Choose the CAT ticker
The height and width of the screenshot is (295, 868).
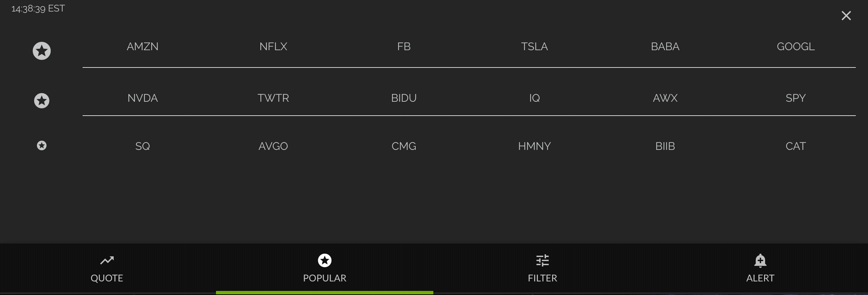coord(796,146)
